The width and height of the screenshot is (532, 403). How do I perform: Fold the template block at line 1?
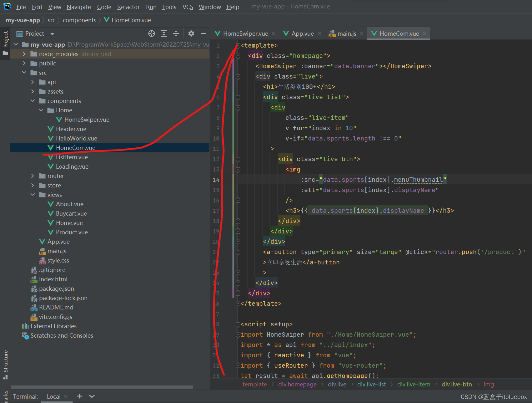tap(238, 46)
